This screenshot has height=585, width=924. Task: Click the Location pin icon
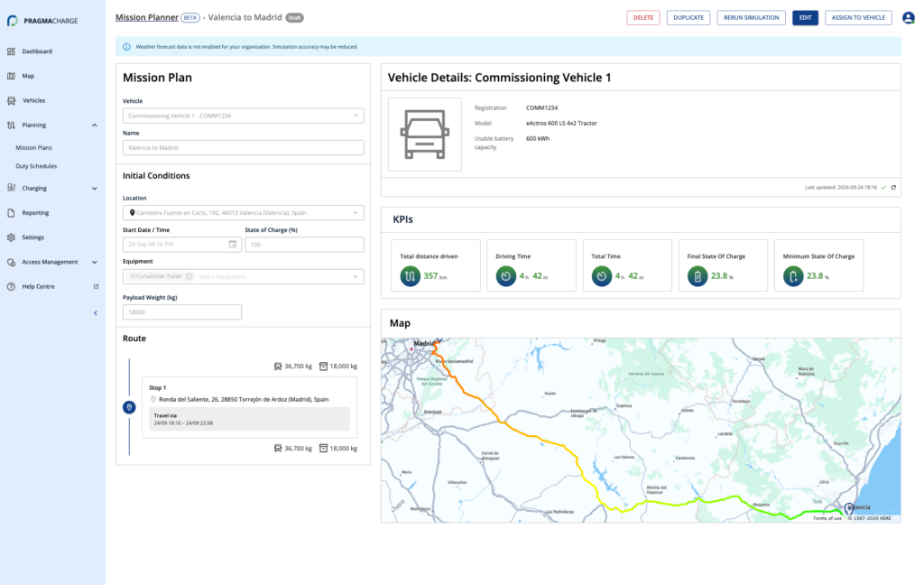[132, 213]
